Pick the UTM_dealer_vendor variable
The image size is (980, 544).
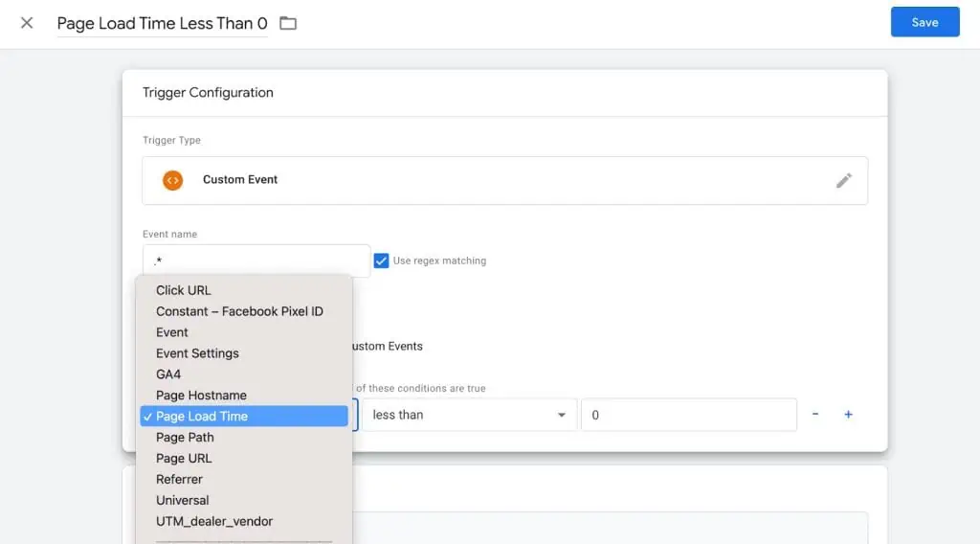[x=214, y=522]
